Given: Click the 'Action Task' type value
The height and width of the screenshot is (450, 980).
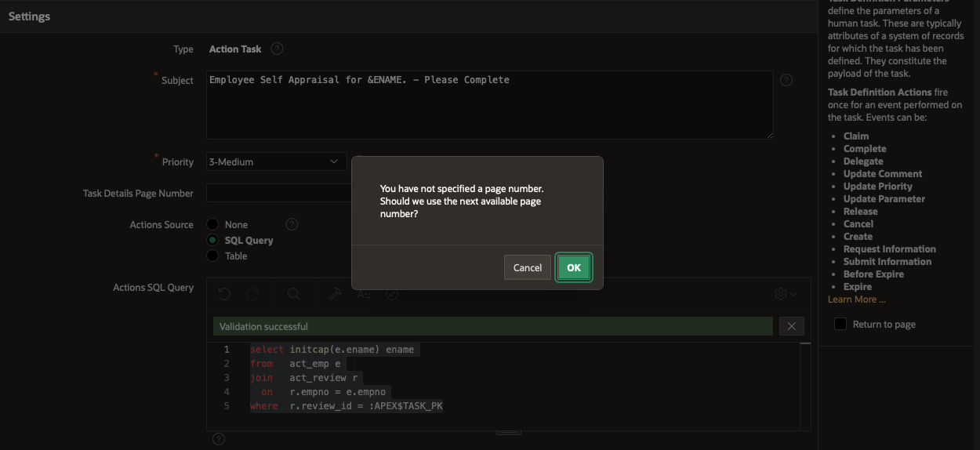Looking at the screenshot, I should pyautogui.click(x=235, y=49).
